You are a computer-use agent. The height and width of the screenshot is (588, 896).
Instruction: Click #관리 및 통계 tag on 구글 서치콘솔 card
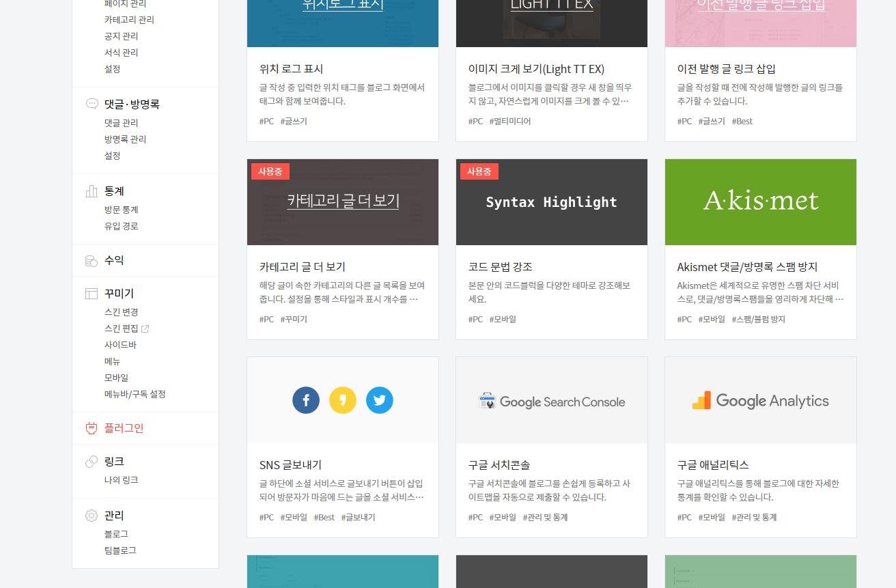tap(546, 518)
